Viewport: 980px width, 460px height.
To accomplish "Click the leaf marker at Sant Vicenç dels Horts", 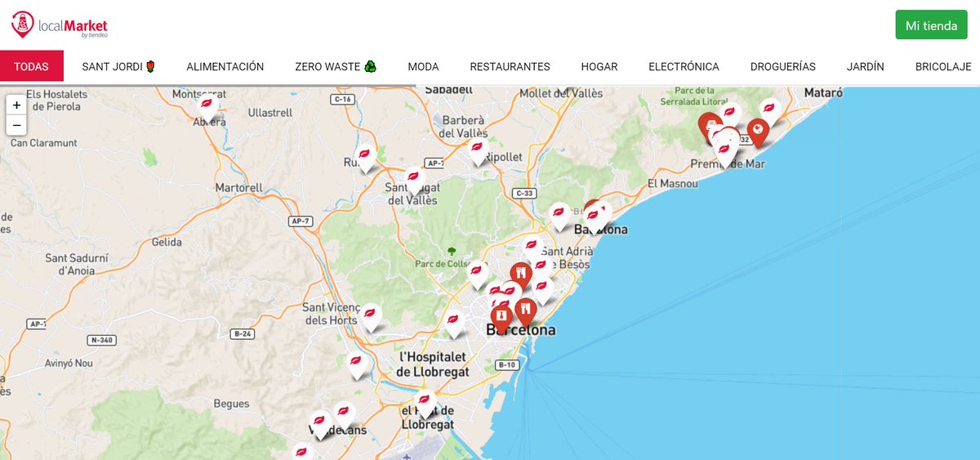I will (x=372, y=316).
